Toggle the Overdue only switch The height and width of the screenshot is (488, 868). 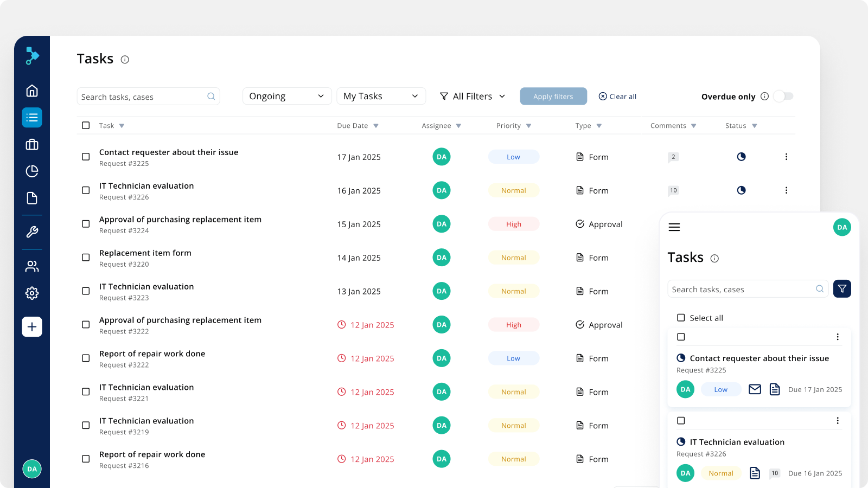point(783,97)
